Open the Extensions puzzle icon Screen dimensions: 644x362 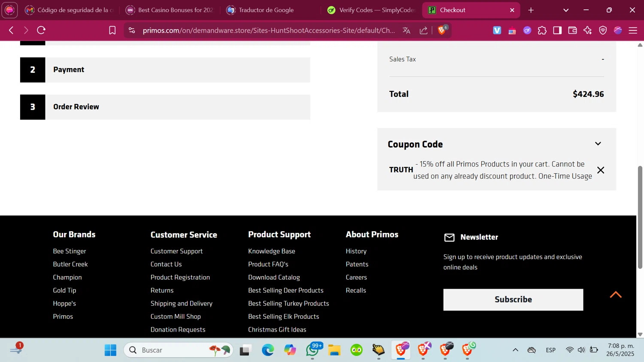pyautogui.click(x=542, y=30)
